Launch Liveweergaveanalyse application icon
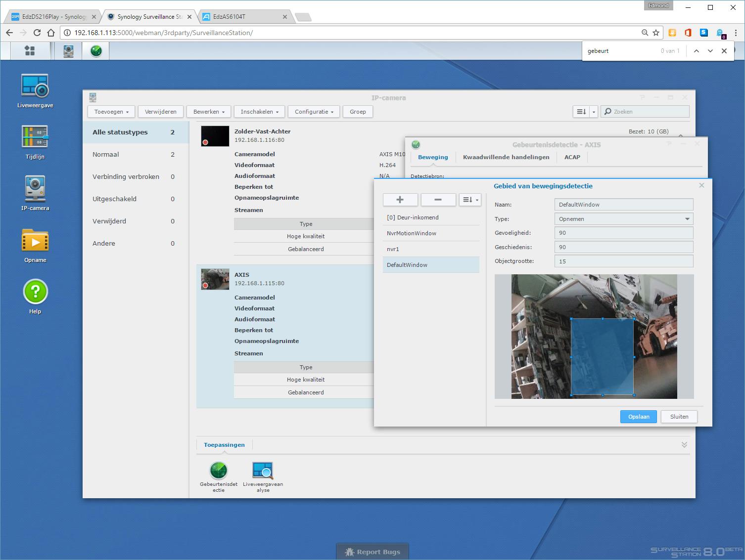The height and width of the screenshot is (560, 745). point(263,471)
